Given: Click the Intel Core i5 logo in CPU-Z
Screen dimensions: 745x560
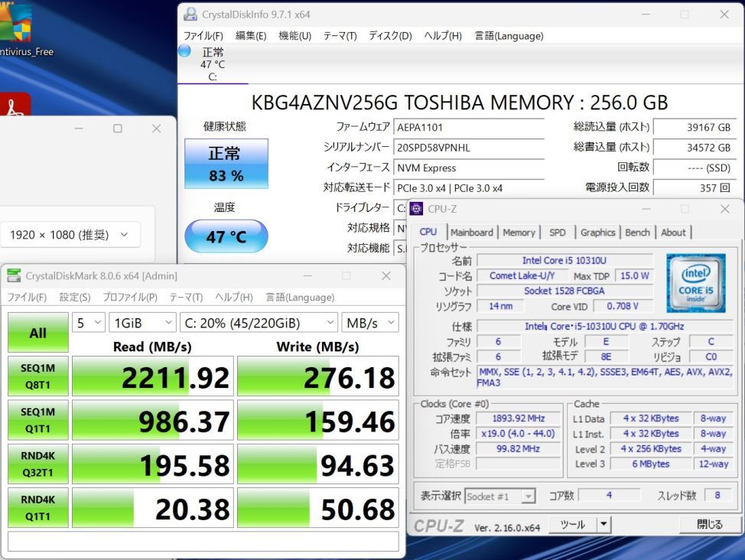Looking at the screenshot, I should click(695, 285).
